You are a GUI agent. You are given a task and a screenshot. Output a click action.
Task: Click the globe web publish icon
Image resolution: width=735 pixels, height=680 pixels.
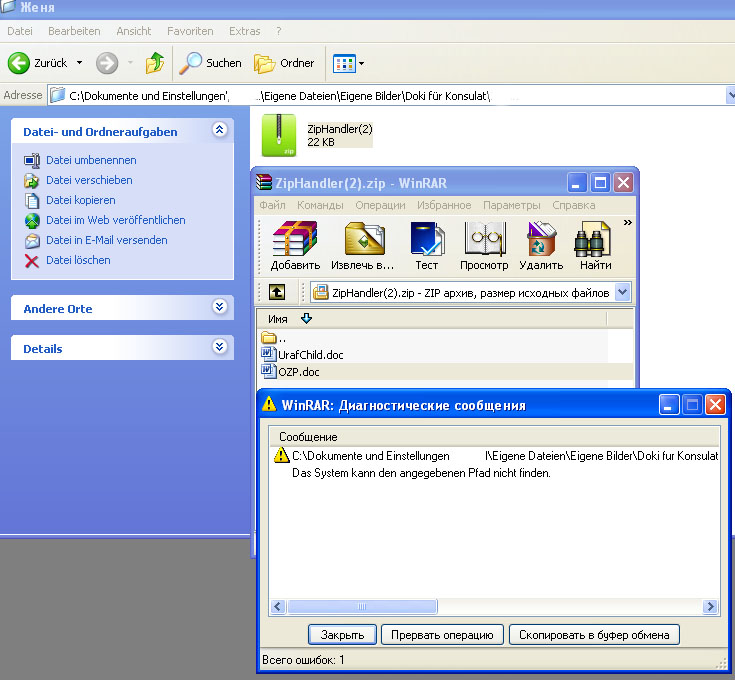[x=32, y=220]
